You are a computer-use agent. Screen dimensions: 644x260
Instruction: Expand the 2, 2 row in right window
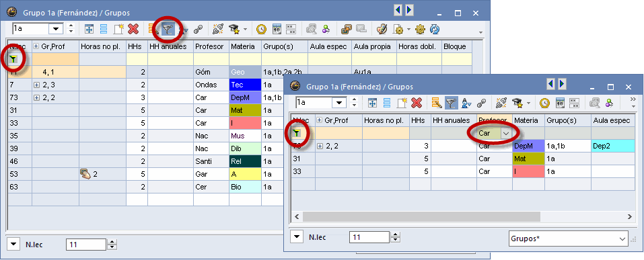point(320,146)
